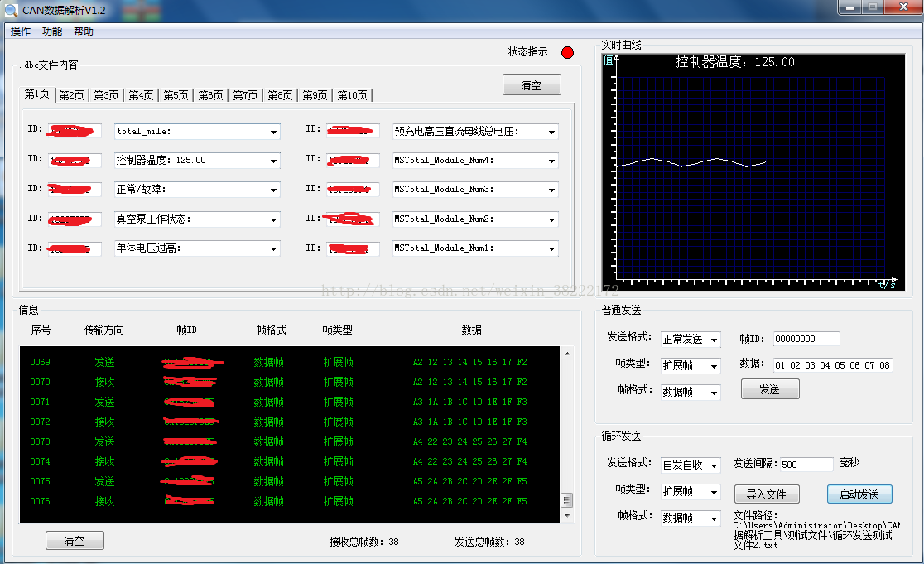Image resolution: width=924 pixels, height=564 pixels.
Task: Open 帧类型 dropdown in 普通发送
Action: pos(691,366)
